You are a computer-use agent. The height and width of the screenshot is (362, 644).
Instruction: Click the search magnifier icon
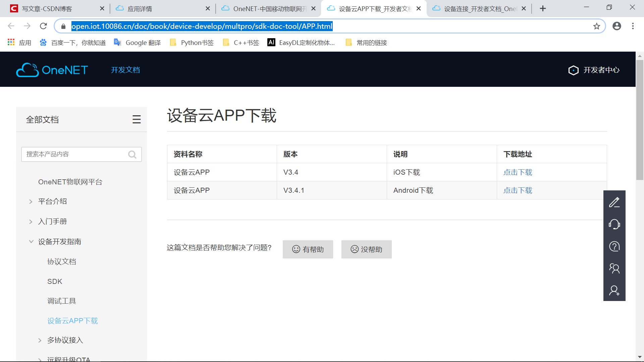pyautogui.click(x=133, y=154)
